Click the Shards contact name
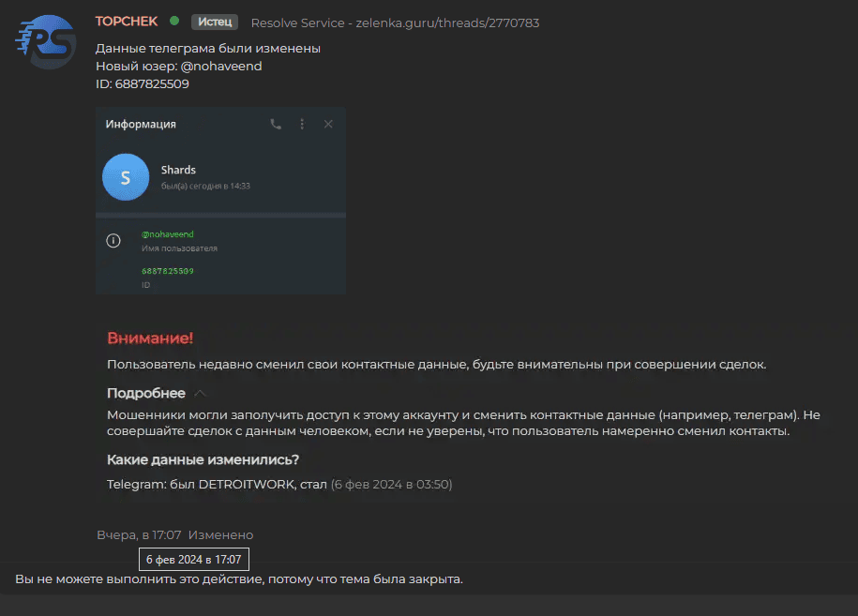 click(x=178, y=170)
